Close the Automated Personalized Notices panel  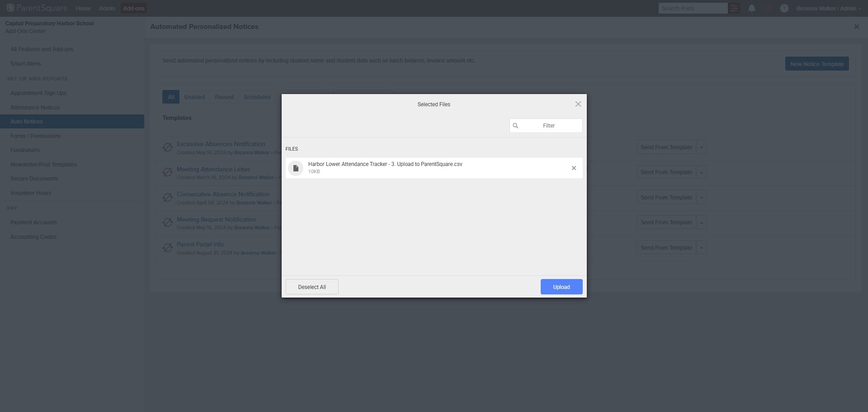click(856, 27)
